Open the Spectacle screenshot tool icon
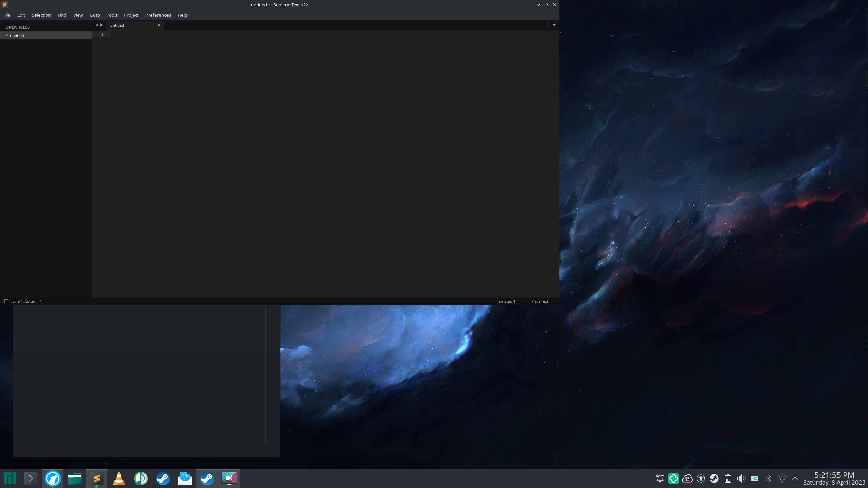The width and height of the screenshot is (868, 488). tap(229, 479)
